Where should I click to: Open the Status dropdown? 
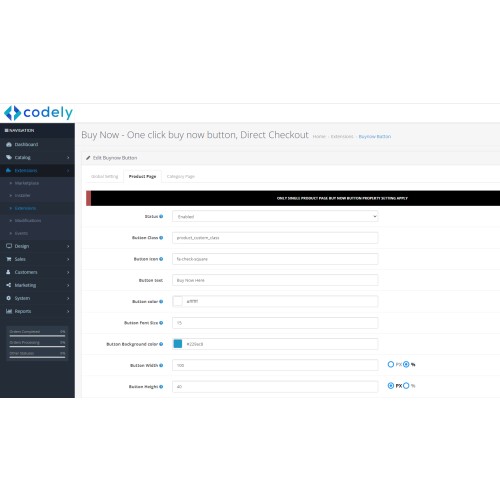[275, 217]
